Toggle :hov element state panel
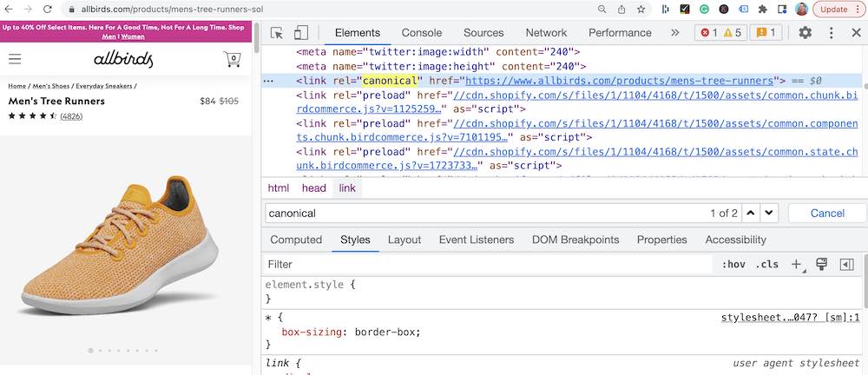 tap(733, 264)
